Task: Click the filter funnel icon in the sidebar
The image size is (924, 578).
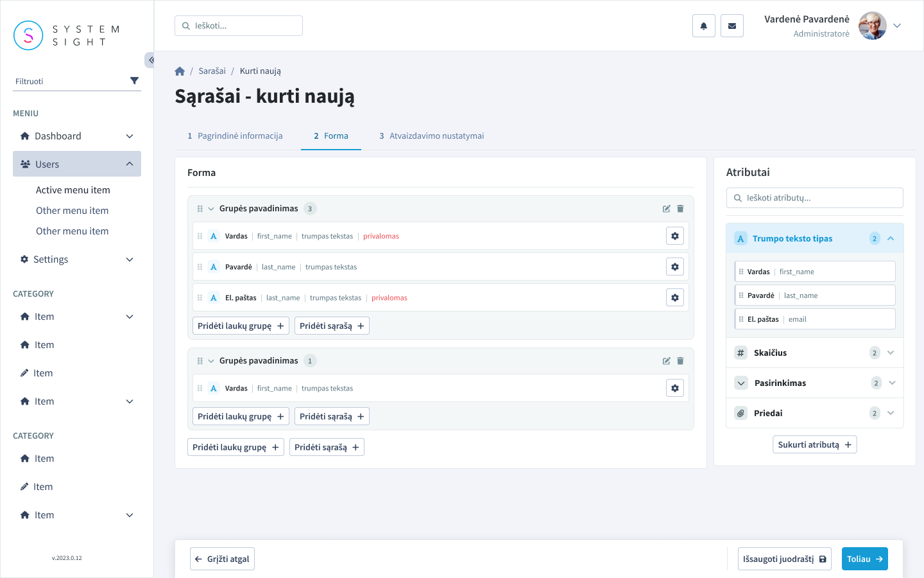Action: click(x=134, y=81)
